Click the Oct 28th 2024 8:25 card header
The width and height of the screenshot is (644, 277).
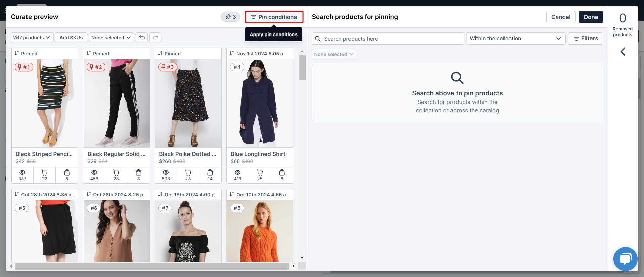116,194
